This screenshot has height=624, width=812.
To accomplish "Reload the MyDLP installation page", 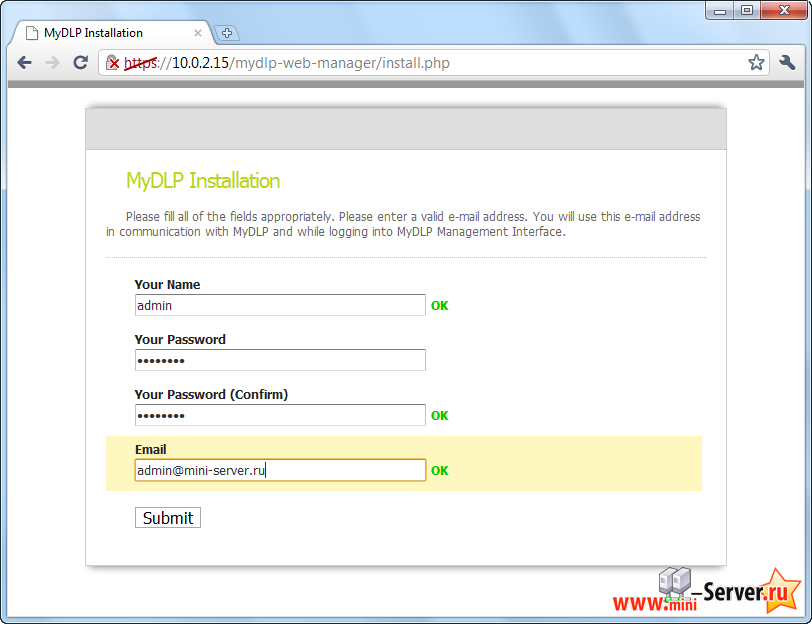I will (80, 63).
